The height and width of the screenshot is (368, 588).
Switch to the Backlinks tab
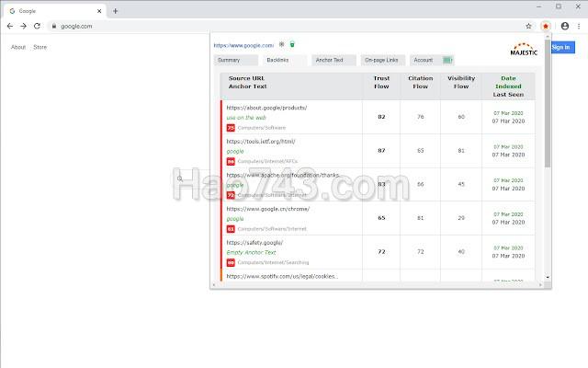coord(285,60)
